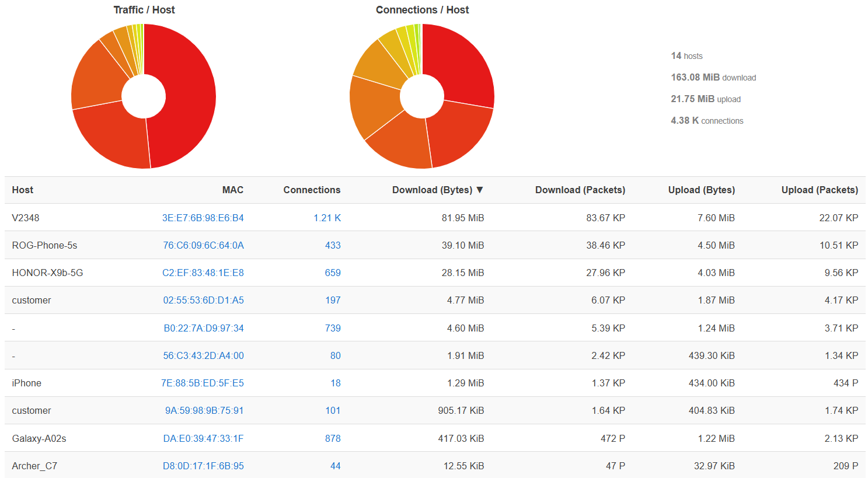Sort by Download (Packets) column header
Screen dimensions: 868x478
tap(580, 190)
